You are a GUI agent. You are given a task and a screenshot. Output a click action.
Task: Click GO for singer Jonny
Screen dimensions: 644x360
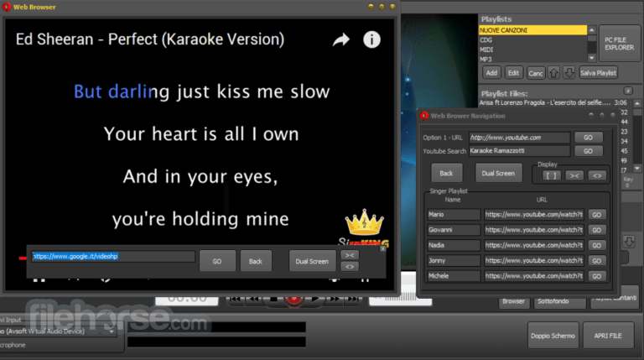point(596,260)
